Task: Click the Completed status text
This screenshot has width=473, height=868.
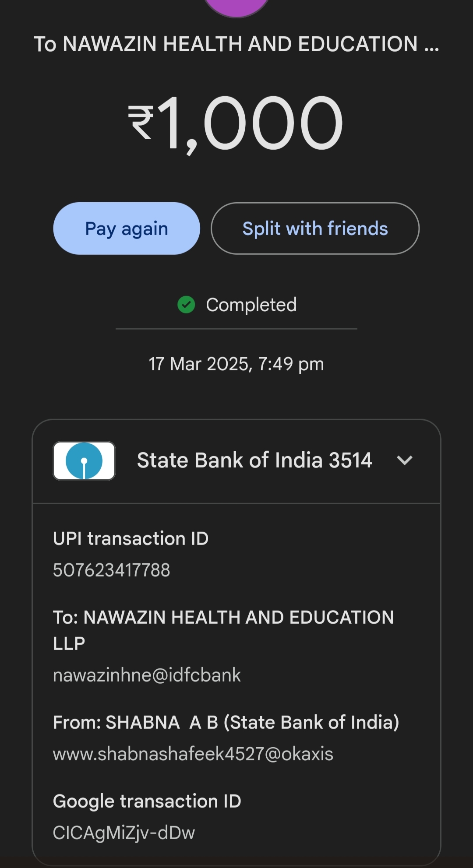Action: [251, 305]
